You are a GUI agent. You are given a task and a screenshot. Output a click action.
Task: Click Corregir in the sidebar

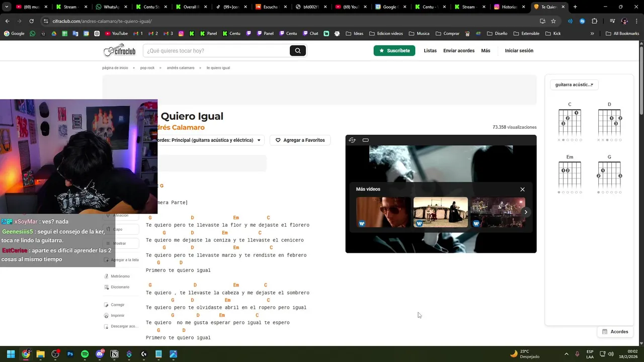[x=114, y=305]
